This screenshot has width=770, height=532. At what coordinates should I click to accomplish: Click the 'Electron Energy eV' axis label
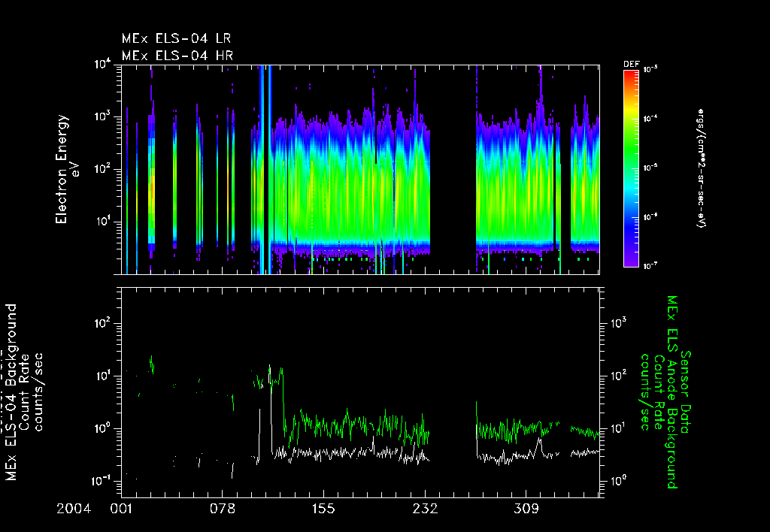pyautogui.click(x=66, y=169)
